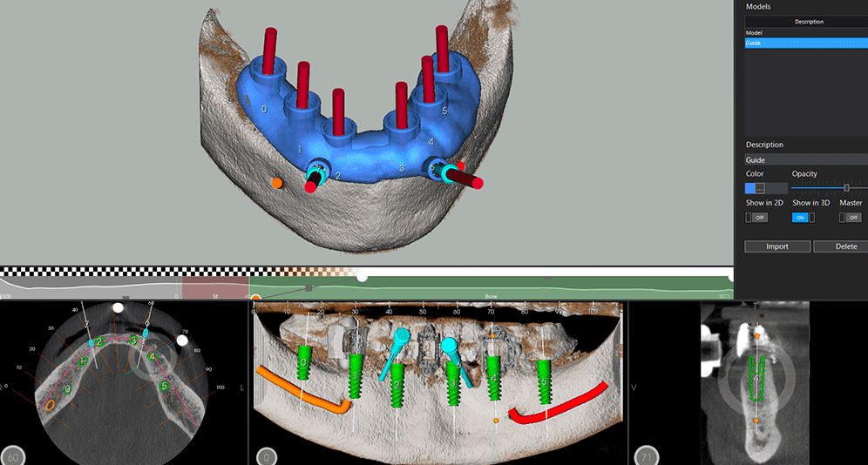Click the orange nerve marker in axial slice
868x465 pixels.
point(51,405)
